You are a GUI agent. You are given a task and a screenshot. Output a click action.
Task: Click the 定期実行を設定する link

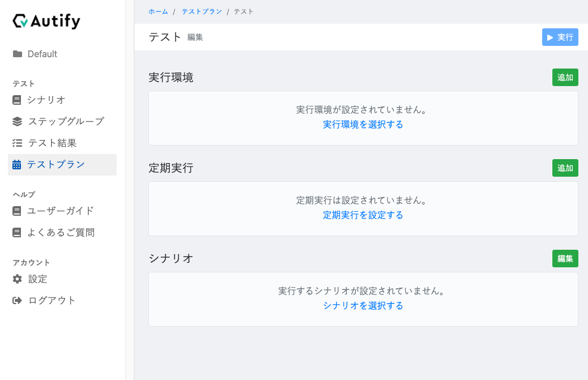363,215
